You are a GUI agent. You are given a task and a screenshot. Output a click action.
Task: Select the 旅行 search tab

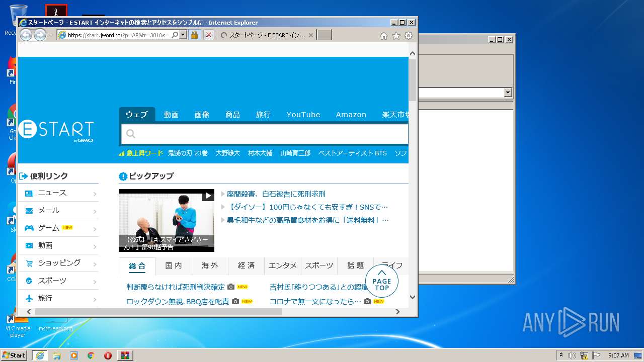[263, 115]
